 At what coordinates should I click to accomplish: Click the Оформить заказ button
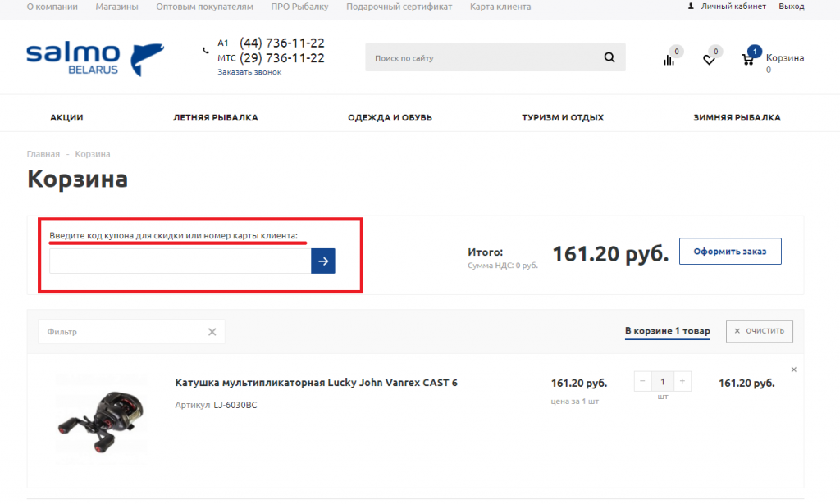point(730,251)
